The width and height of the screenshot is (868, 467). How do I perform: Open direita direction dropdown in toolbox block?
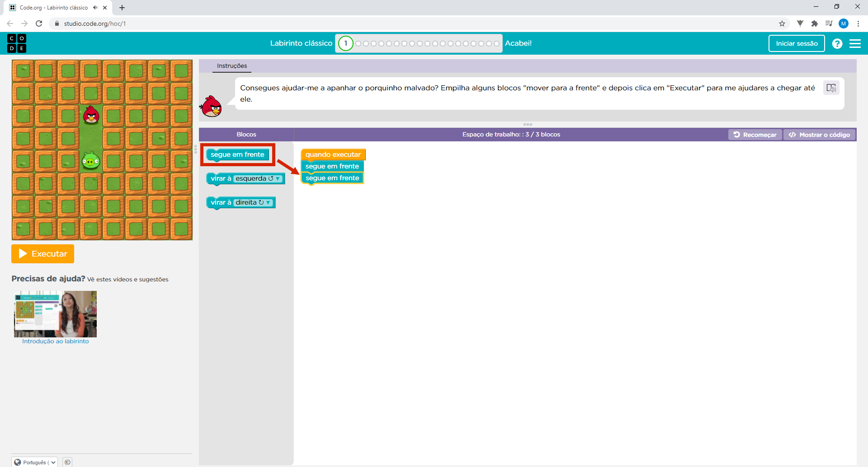click(253, 202)
